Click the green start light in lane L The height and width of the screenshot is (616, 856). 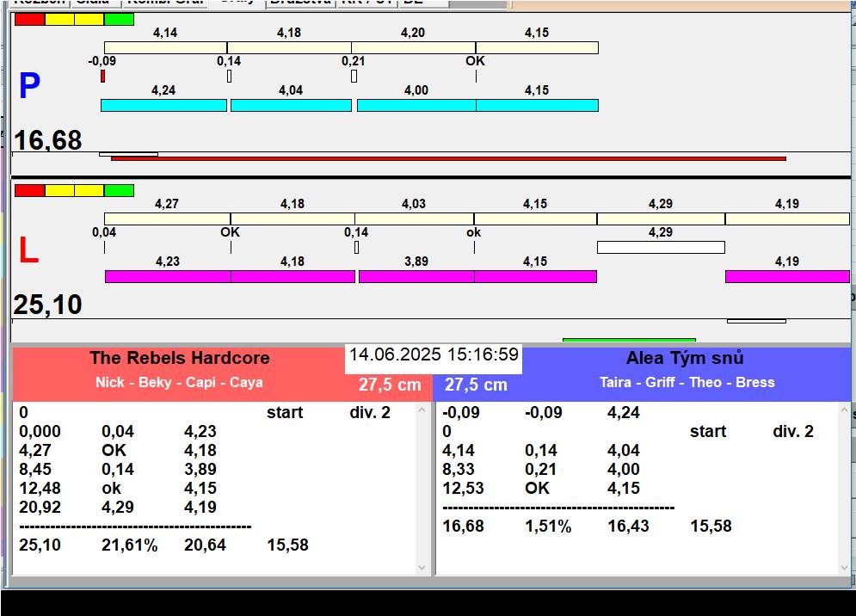pyautogui.click(x=119, y=190)
